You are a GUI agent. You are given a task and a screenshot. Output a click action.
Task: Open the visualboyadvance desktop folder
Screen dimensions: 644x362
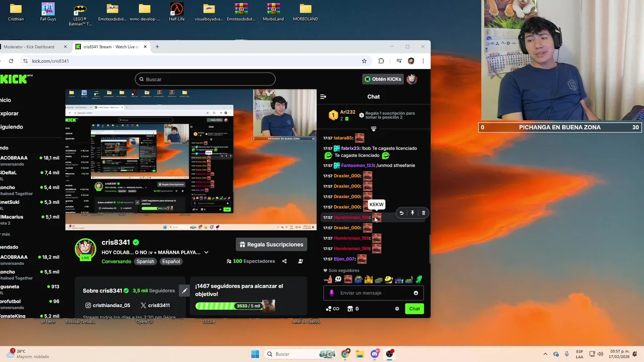[209, 13]
